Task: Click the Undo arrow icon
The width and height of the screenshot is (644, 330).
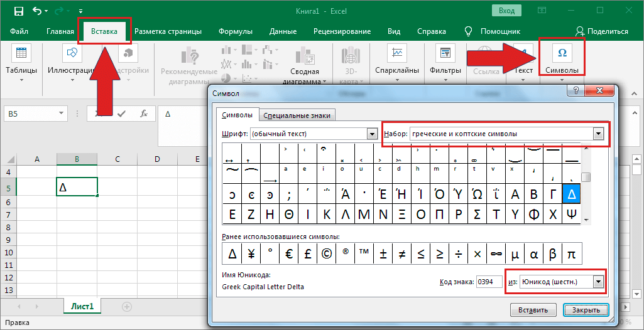Action: (x=37, y=11)
